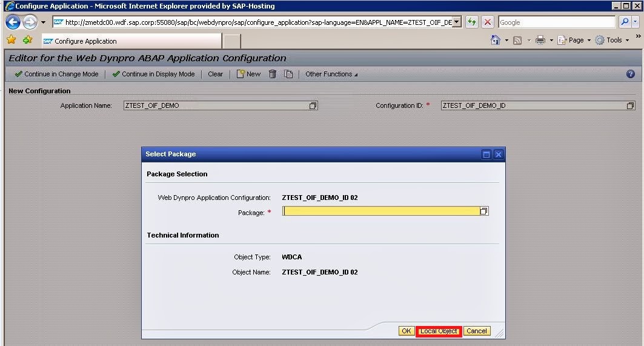Open the Help question mark icon
Viewport: 644px width, 346px height.
coord(630,74)
